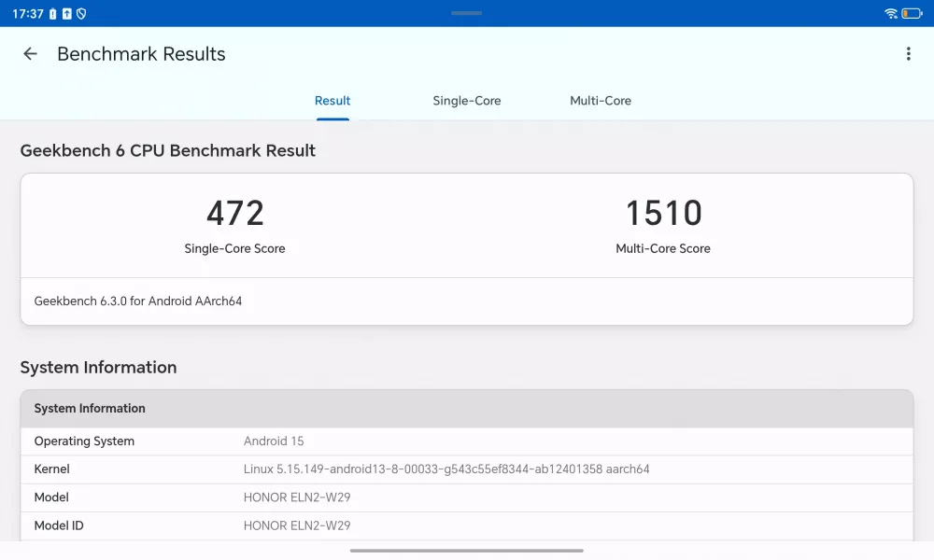Open the three-dot overflow menu
This screenshot has width=934, height=560.
pos(909,54)
